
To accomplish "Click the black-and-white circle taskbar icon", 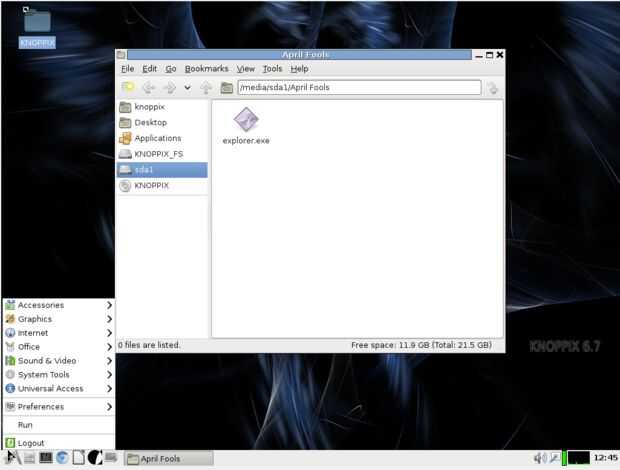I will [x=95, y=458].
